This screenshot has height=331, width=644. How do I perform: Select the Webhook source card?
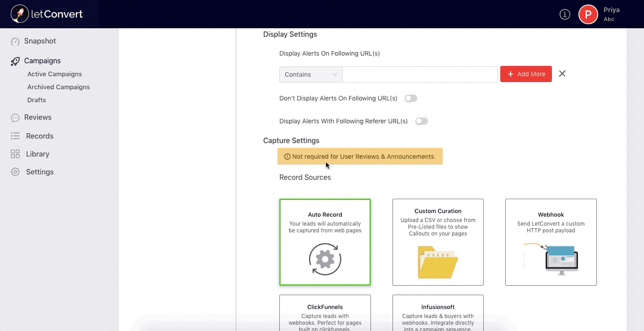pyautogui.click(x=551, y=242)
